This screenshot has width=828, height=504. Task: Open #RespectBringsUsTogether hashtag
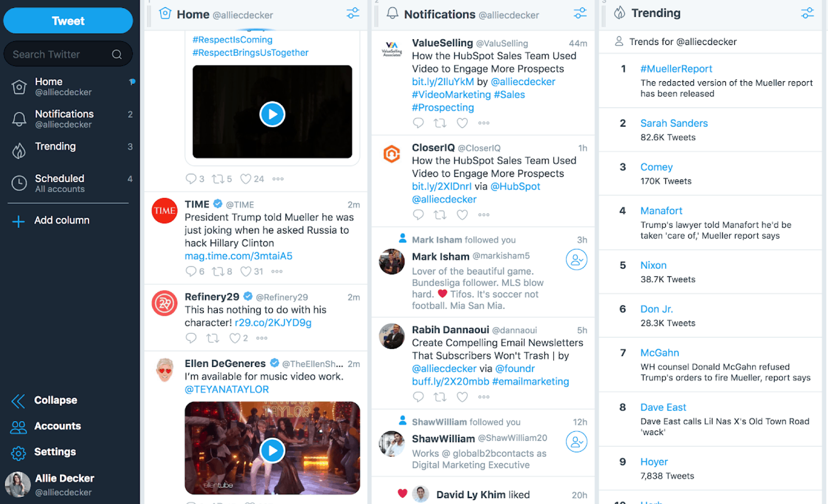point(250,53)
